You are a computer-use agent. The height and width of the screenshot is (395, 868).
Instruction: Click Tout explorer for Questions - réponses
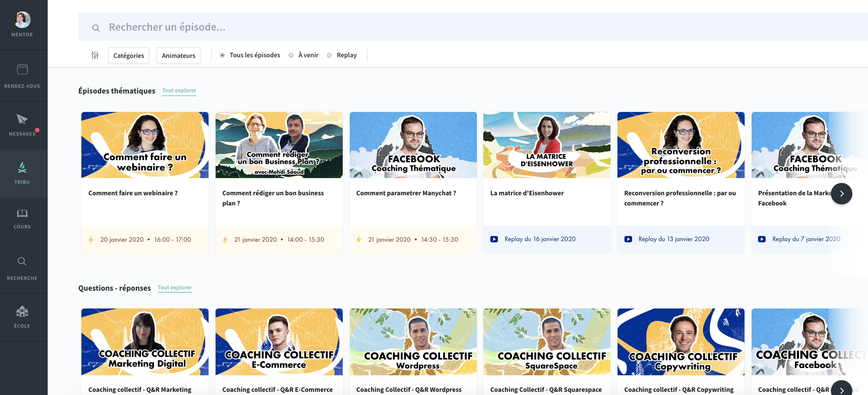175,288
